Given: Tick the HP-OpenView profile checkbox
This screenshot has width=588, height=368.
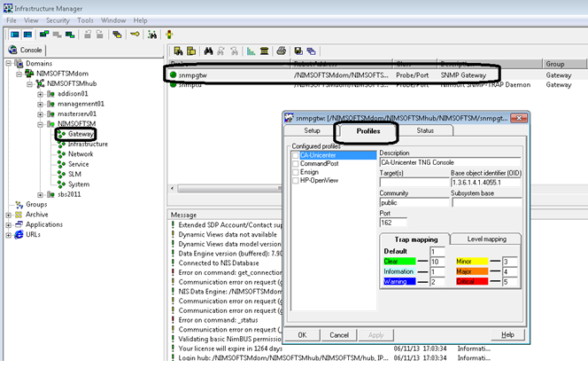Looking at the screenshot, I should pyautogui.click(x=296, y=180).
